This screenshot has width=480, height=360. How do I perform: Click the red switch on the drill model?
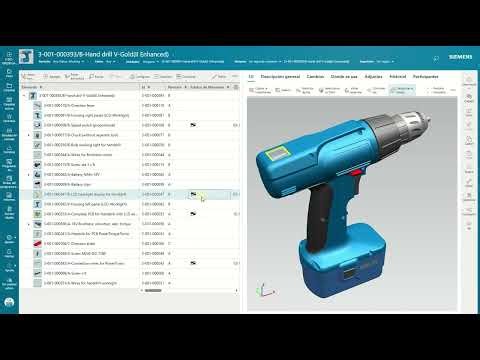coord(356,173)
